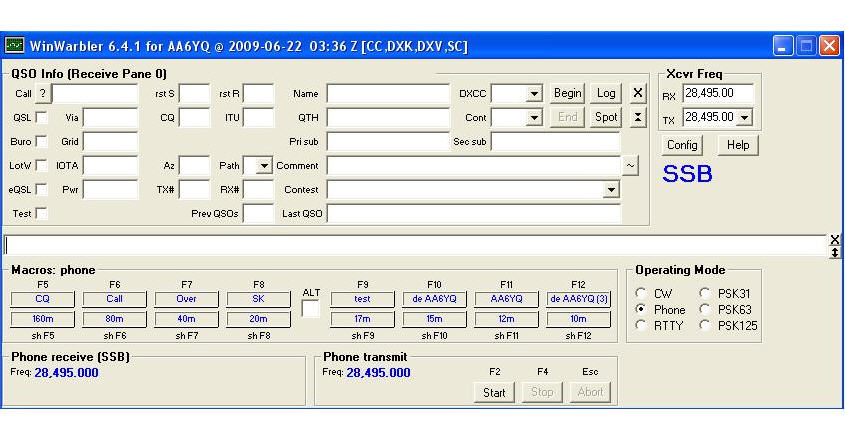Run the AA6YQ macro (F11)
845x441 pixels.
(x=506, y=299)
